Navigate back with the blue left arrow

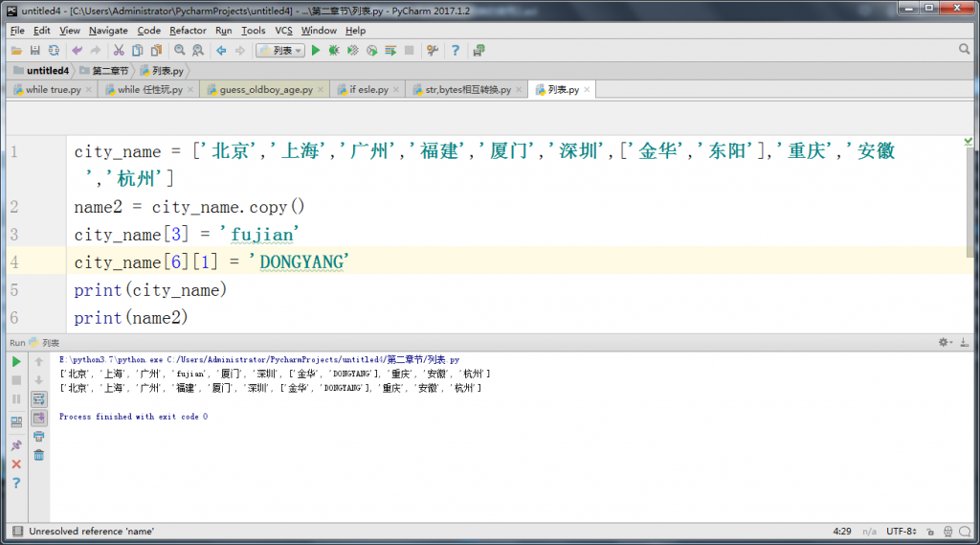(221, 51)
